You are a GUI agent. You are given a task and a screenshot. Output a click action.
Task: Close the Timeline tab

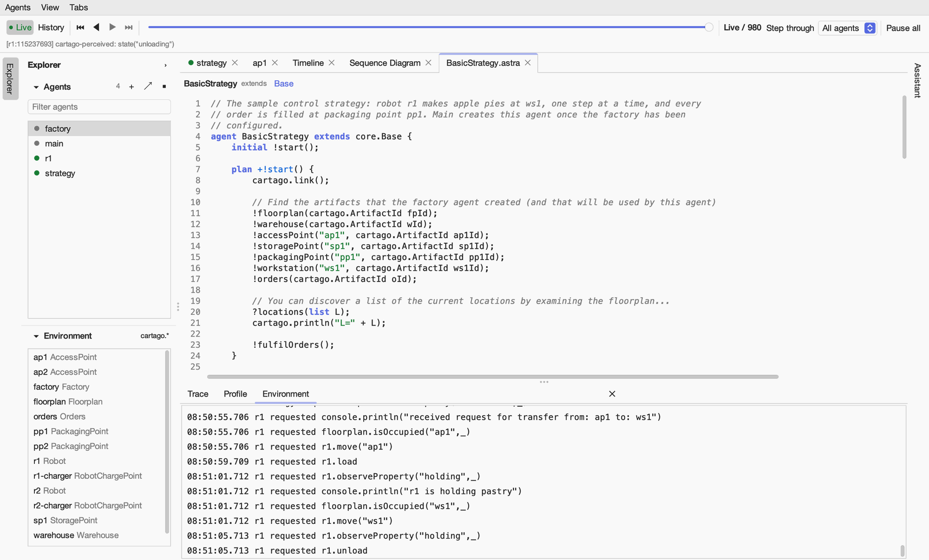point(331,63)
